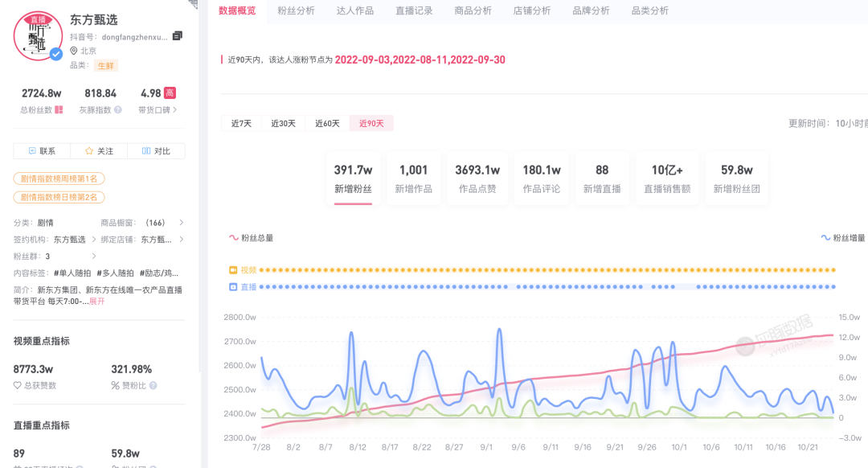Click the help icon beside 灰豚指数
Image resolution: width=868 pixels, height=468 pixels.
coord(118,110)
